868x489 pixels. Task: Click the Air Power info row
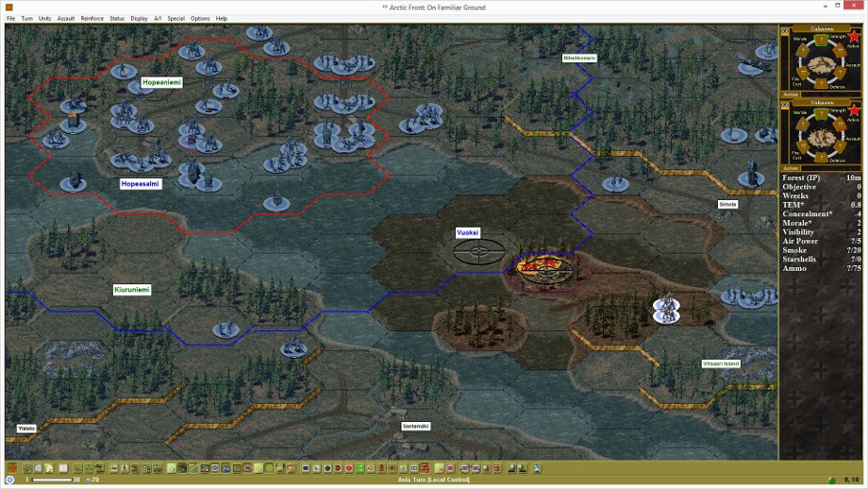(822, 241)
